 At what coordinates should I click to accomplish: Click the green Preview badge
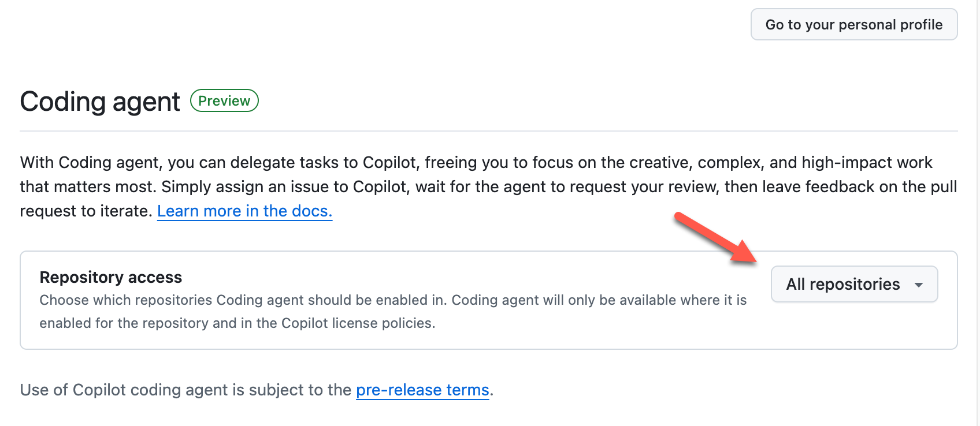(224, 101)
